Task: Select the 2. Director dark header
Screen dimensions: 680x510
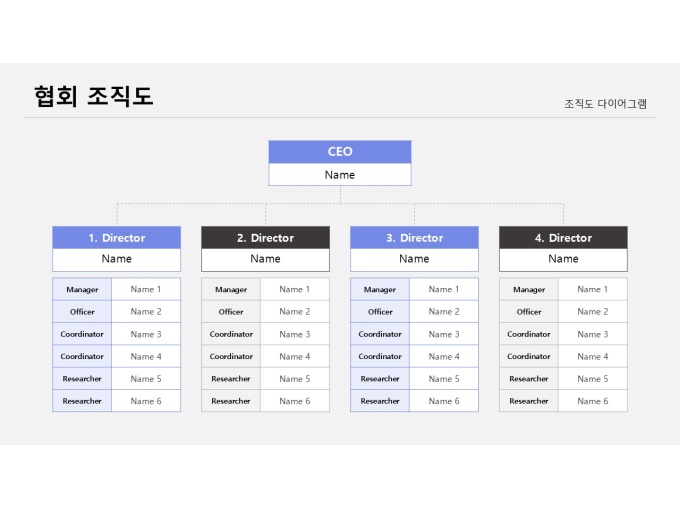Action: pos(265,238)
